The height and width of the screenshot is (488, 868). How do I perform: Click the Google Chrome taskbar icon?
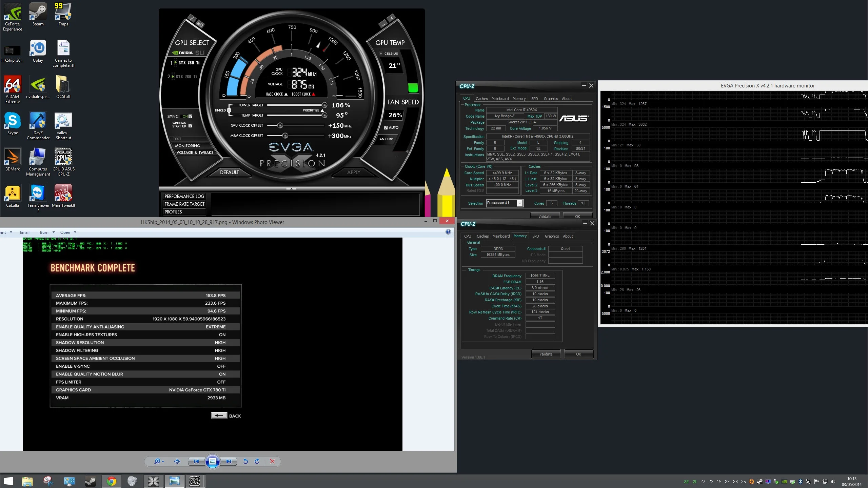coord(112,481)
